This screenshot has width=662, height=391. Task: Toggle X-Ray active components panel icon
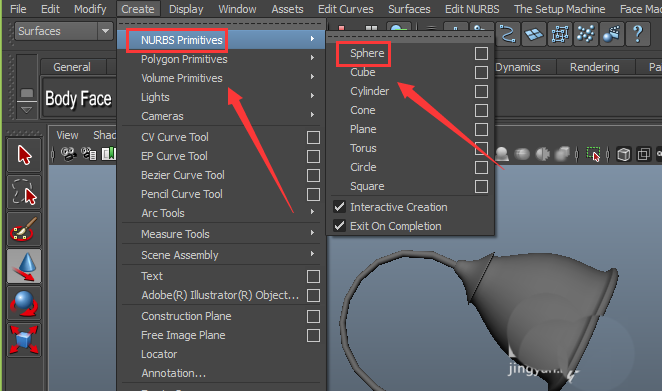643,154
